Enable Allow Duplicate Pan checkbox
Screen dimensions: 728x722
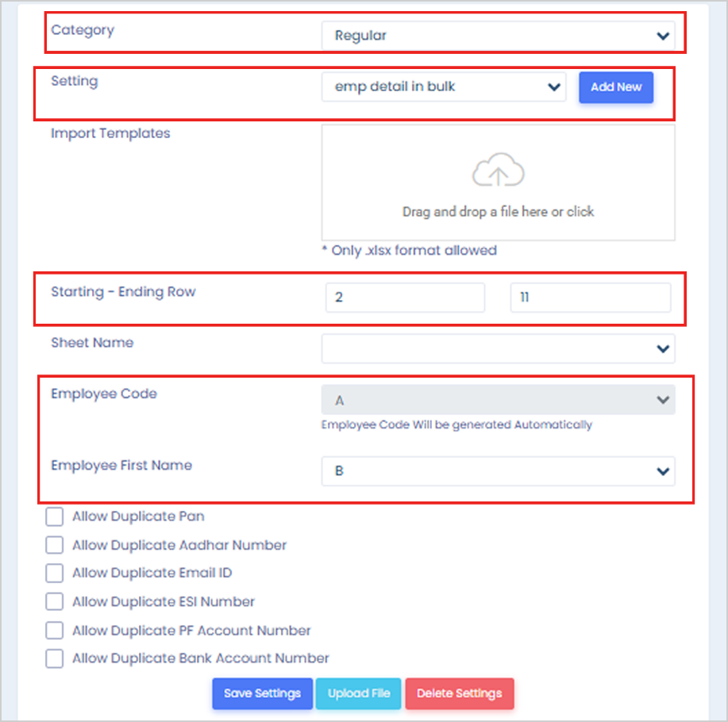[55, 517]
